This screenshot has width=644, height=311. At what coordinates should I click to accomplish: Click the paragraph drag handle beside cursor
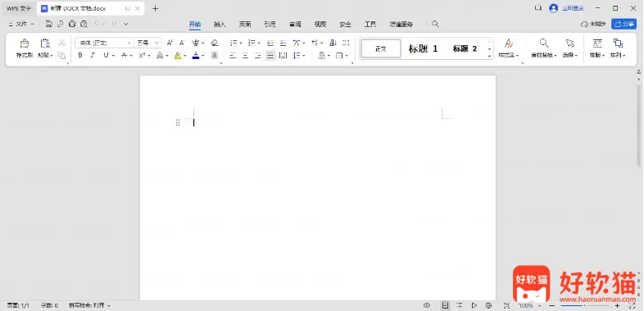[178, 122]
